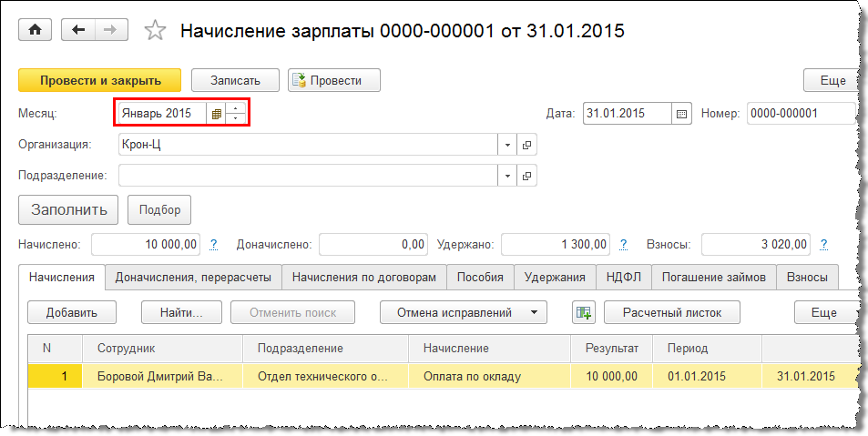Image resolution: width=868 pixels, height=436 pixels.
Task: Switch to Доначисления, перерасчеты tab
Action: [193, 278]
